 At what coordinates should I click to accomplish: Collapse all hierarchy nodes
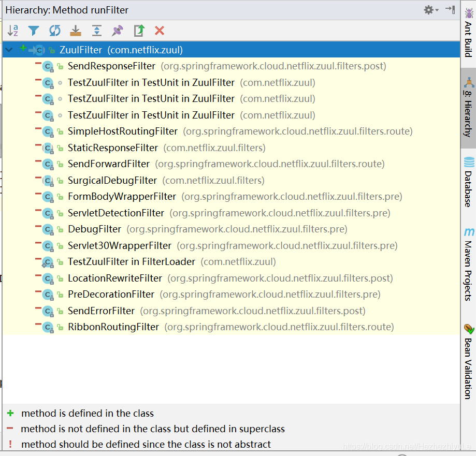click(96, 31)
